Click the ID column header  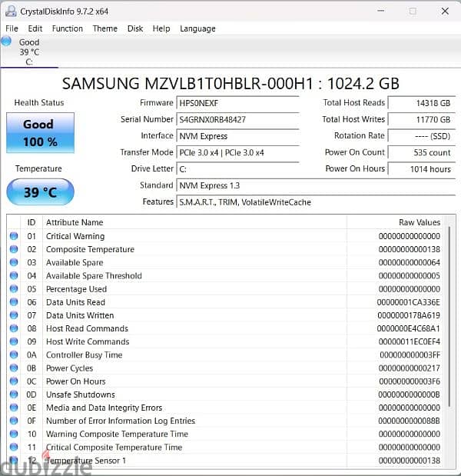[32, 222]
